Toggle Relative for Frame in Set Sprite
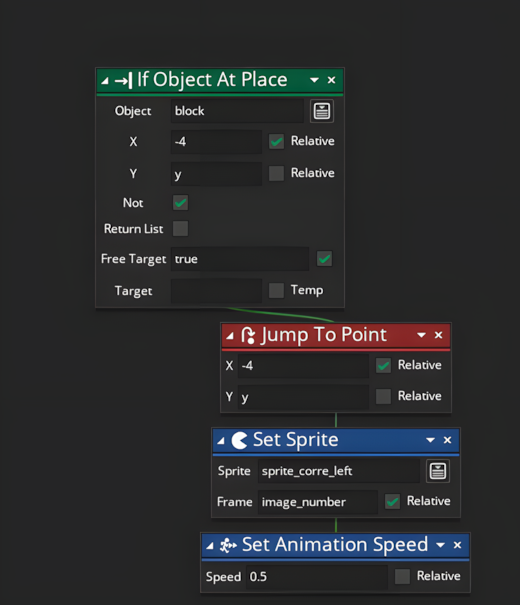 pos(392,501)
